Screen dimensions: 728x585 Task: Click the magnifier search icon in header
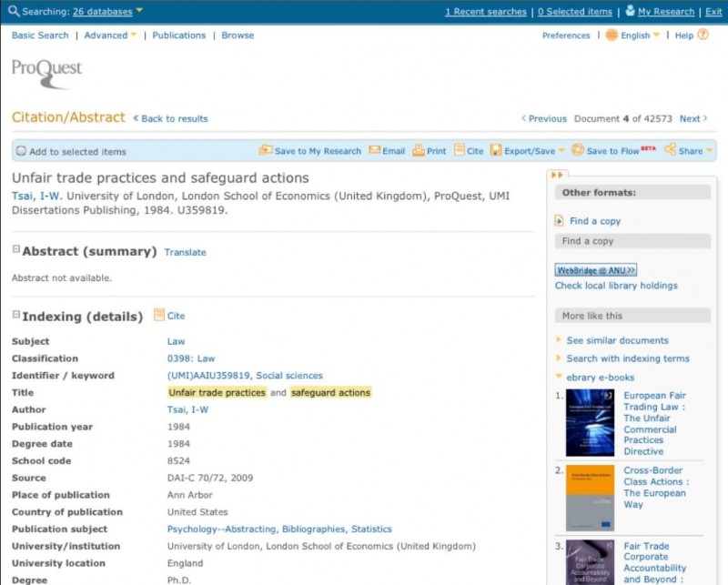[14, 11]
